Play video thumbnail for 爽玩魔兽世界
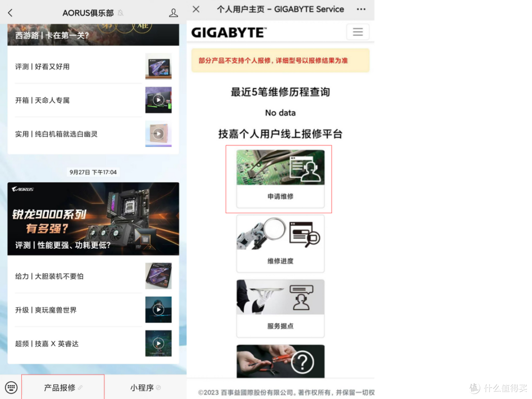Image resolution: width=532 pixels, height=399 pixels. 159,309
